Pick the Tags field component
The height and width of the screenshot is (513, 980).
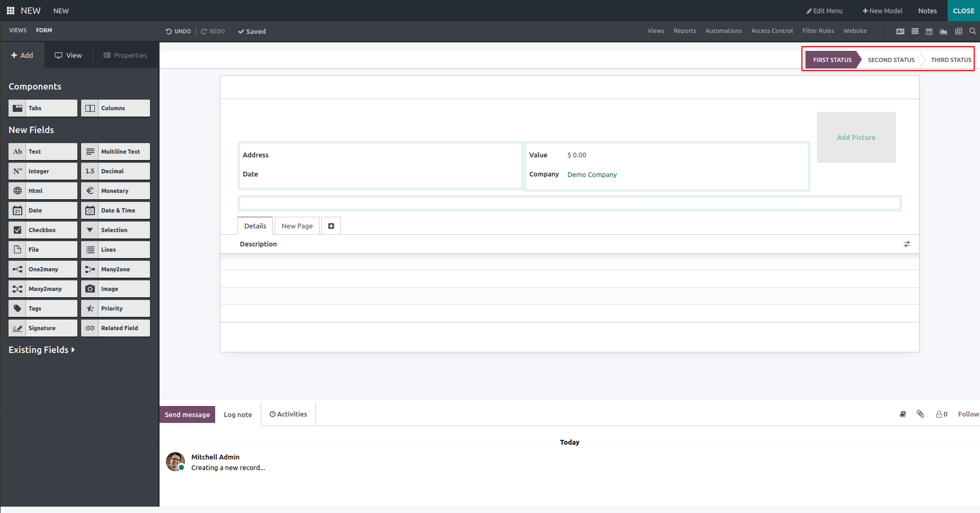tap(43, 308)
